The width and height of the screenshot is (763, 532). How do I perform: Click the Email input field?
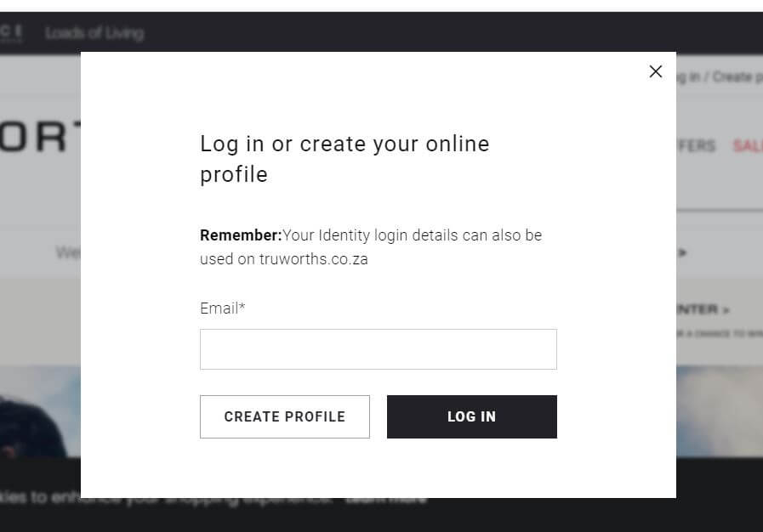coord(378,349)
